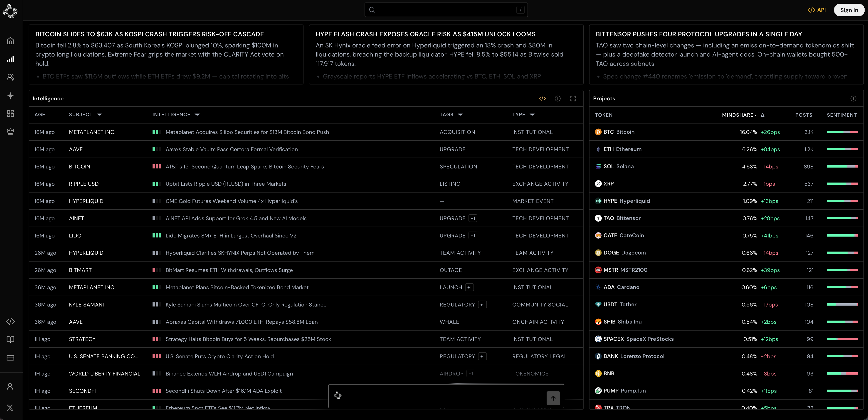Click the SENTIMENT column header
The width and height of the screenshot is (868, 420).
(x=842, y=115)
